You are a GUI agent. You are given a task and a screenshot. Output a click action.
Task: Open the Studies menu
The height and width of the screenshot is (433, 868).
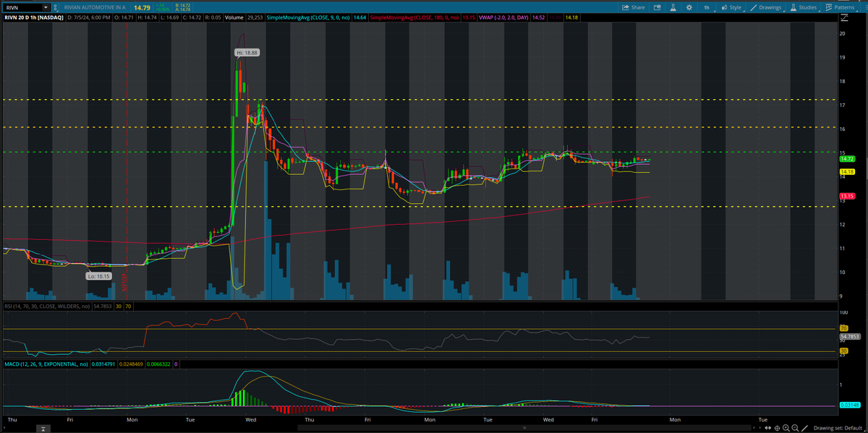(x=803, y=7)
